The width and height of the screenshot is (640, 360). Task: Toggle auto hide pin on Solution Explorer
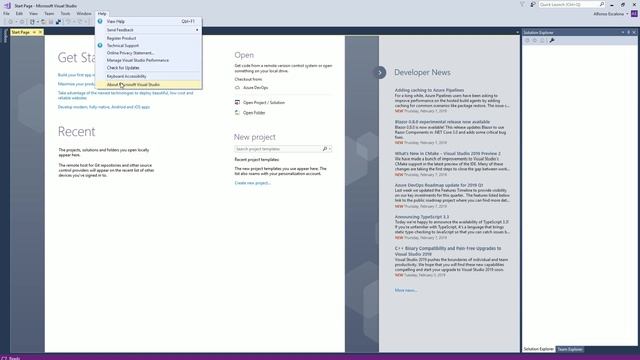tap(629, 32)
